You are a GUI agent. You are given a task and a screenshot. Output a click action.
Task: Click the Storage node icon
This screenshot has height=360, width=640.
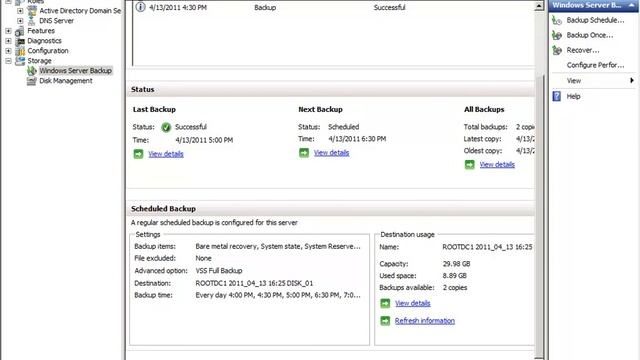tap(20, 61)
